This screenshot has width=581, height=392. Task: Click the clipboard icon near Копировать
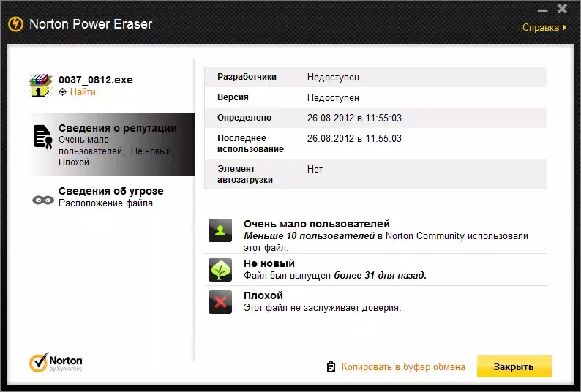(331, 367)
